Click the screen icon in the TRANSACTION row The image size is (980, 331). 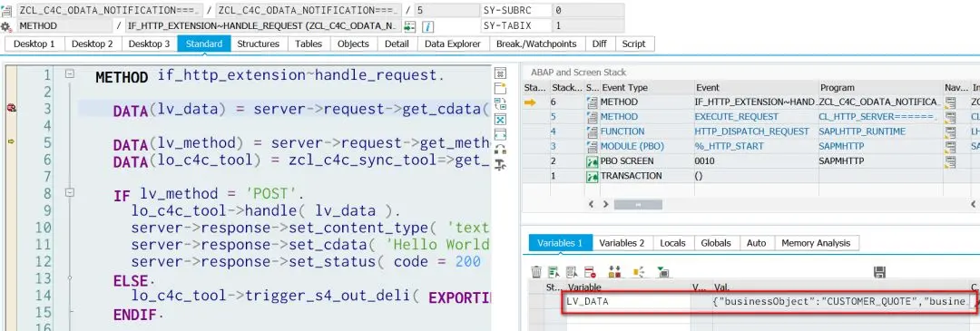[x=592, y=177]
